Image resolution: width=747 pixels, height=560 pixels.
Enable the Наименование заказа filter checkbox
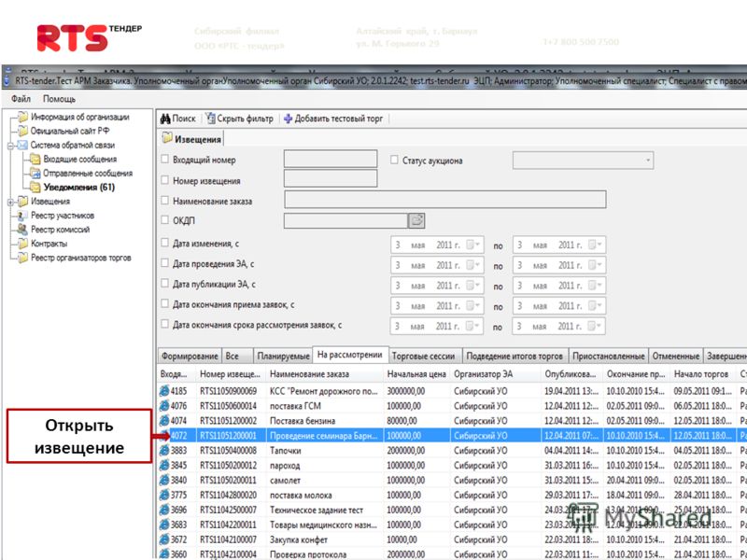pyautogui.click(x=165, y=201)
